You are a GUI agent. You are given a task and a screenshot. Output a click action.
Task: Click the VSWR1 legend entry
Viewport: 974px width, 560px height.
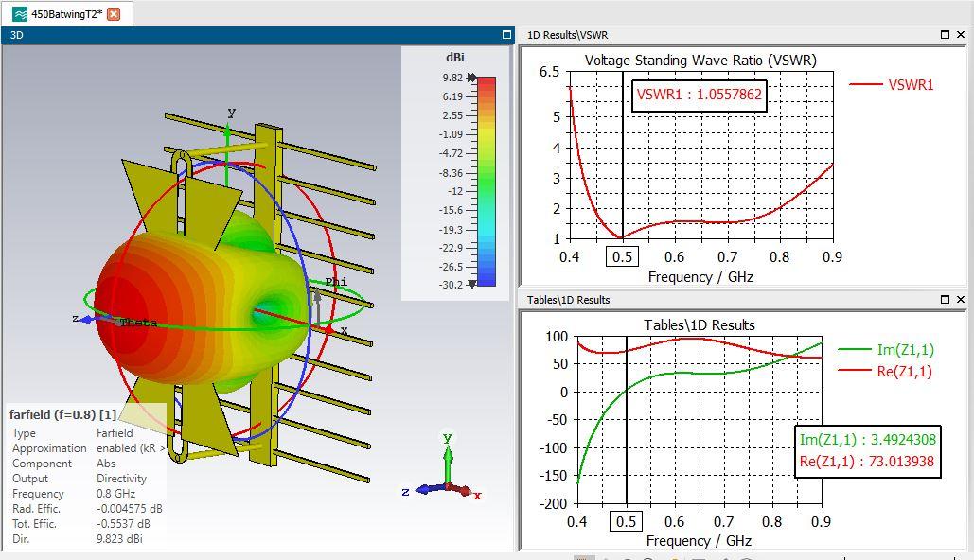[892, 85]
